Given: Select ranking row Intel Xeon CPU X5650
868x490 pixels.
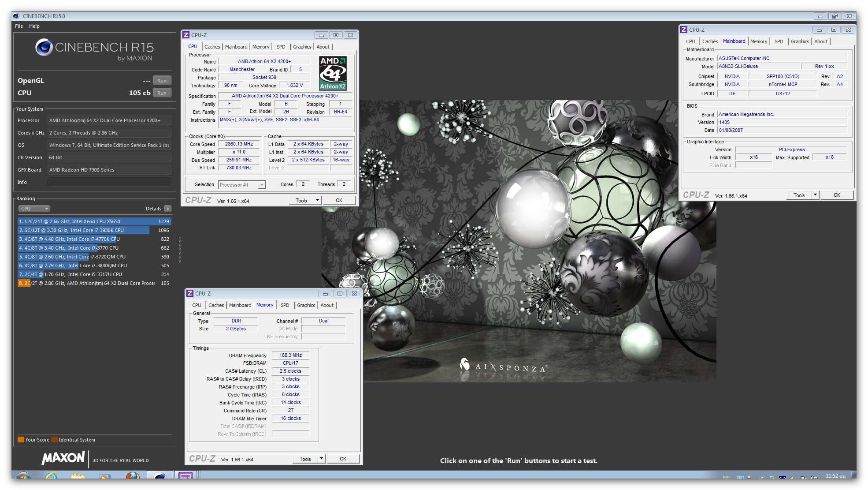Looking at the screenshot, I should click(94, 221).
